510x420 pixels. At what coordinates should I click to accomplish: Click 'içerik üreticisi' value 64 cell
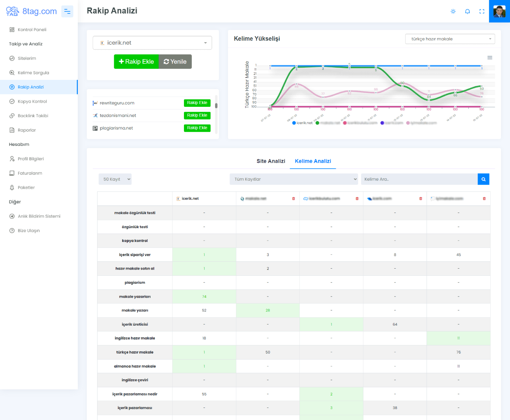[395, 324]
